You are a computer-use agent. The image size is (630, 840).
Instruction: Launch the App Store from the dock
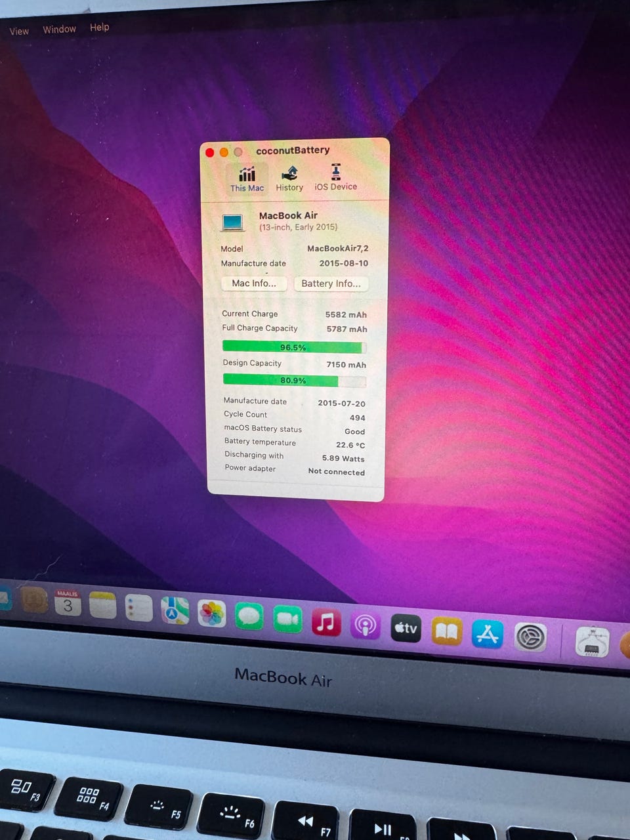click(x=488, y=635)
